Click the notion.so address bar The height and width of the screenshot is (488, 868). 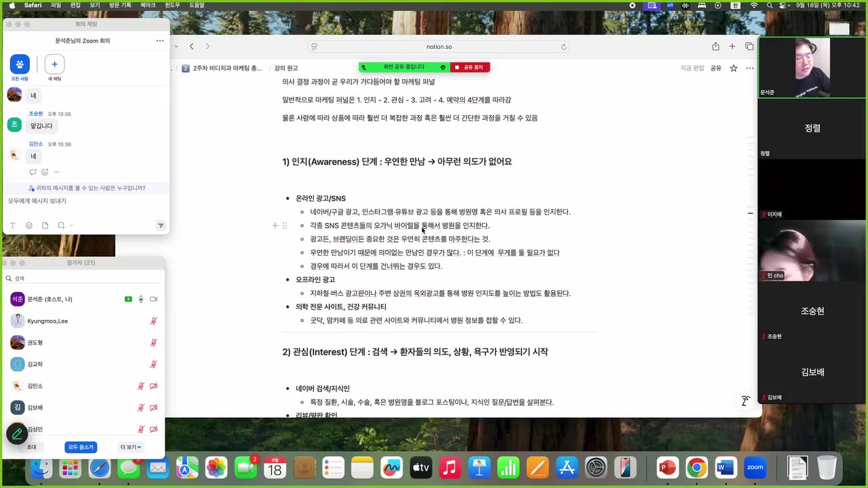point(439,47)
